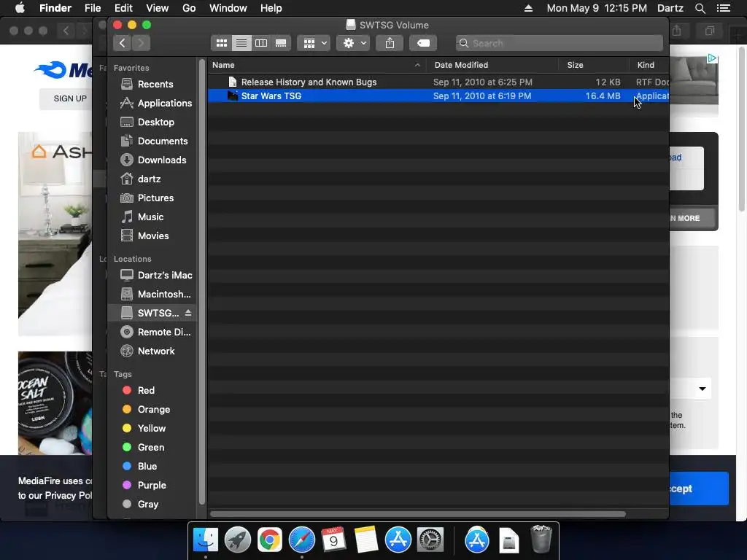The width and height of the screenshot is (747, 560).
Task: Open the Go menu
Action: (x=189, y=8)
